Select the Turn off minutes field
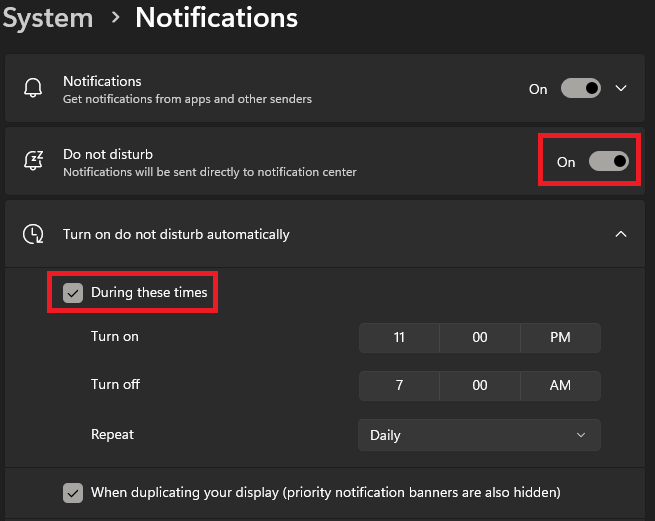 [x=480, y=386]
